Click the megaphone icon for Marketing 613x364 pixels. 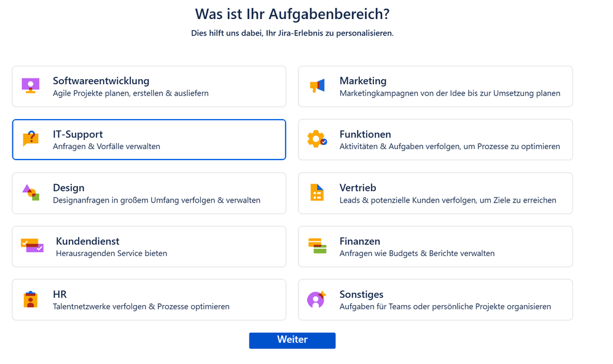coord(317,86)
